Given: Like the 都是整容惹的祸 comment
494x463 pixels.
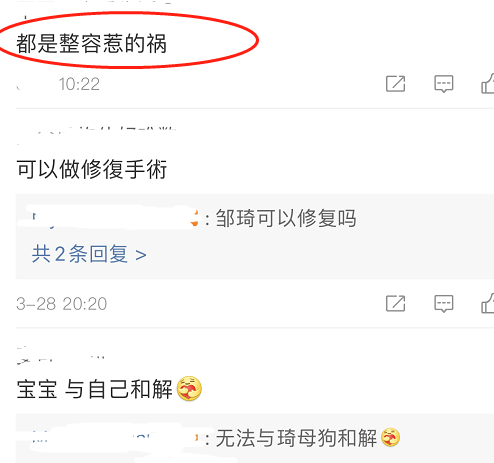Looking at the screenshot, I should point(487,83).
